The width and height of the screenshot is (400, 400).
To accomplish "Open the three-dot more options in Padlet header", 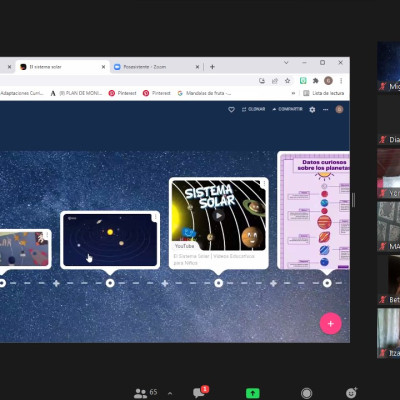I will pyautogui.click(x=326, y=109).
